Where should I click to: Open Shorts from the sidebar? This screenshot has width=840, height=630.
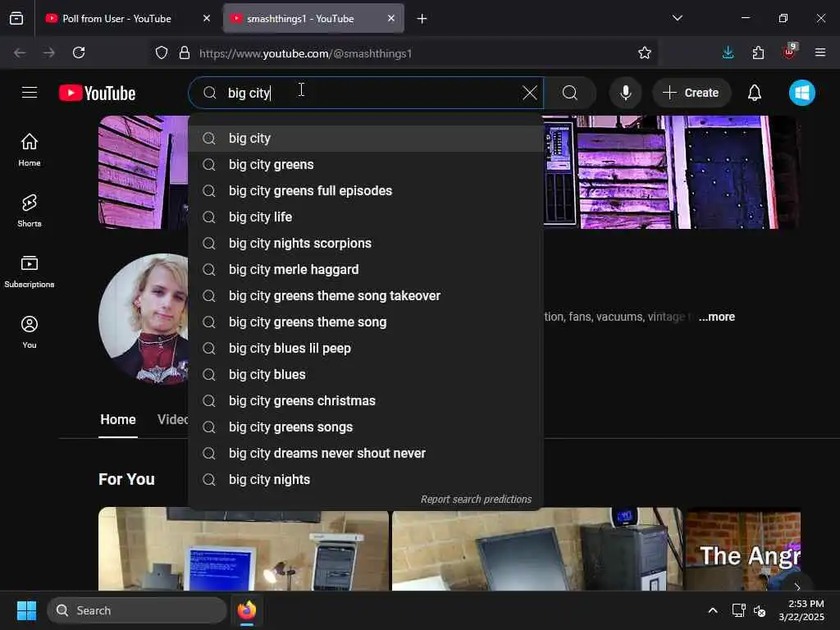30,211
